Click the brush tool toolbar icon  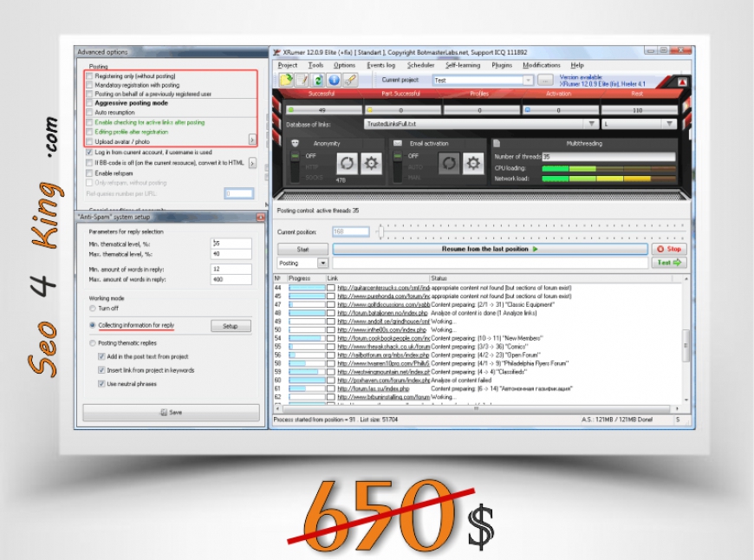350,80
